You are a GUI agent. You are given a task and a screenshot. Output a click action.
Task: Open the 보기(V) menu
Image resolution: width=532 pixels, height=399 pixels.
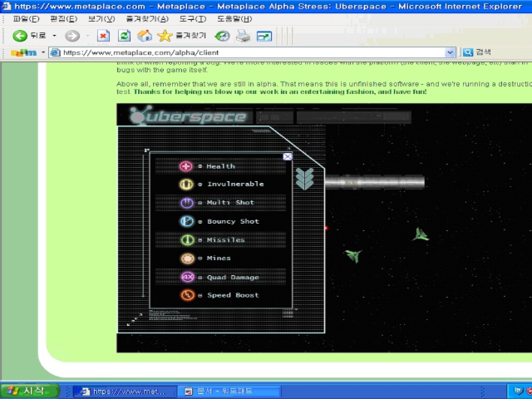pyautogui.click(x=101, y=19)
